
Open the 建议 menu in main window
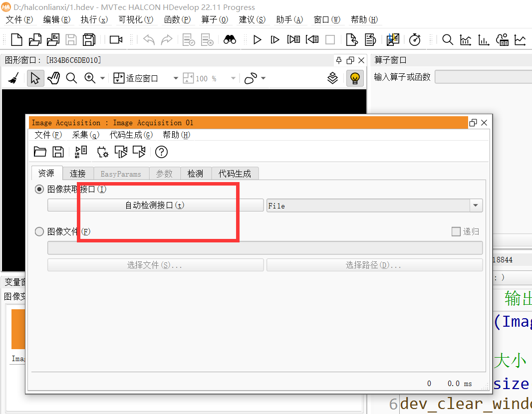[252, 19]
